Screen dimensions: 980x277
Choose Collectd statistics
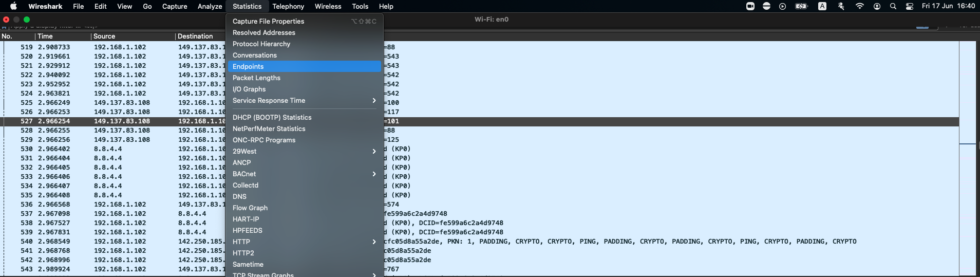point(304,185)
